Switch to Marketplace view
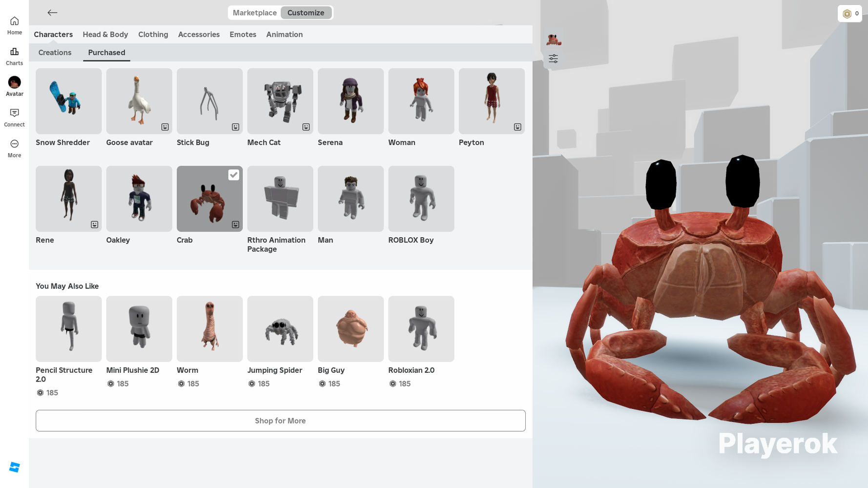Screen dimensions: 868x488 coord(254,13)
